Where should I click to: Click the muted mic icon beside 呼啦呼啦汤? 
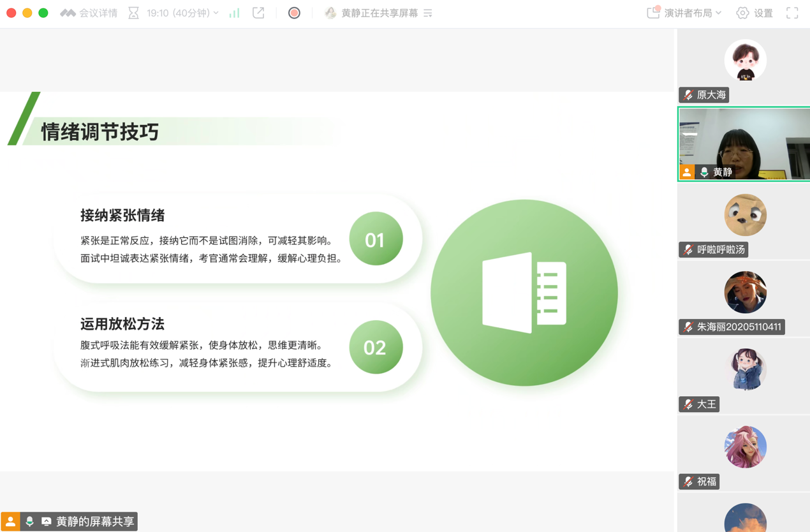[688, 250]
